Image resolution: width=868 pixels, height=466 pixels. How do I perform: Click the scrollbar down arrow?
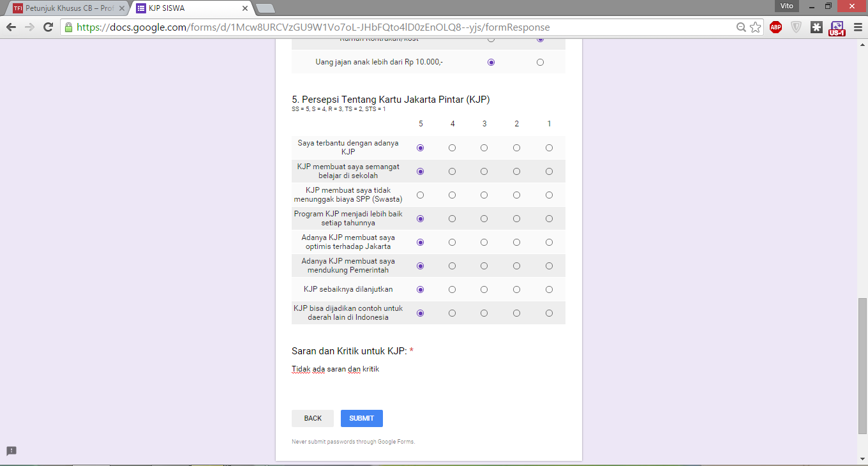pyautogui.click(x=862, y=459)
